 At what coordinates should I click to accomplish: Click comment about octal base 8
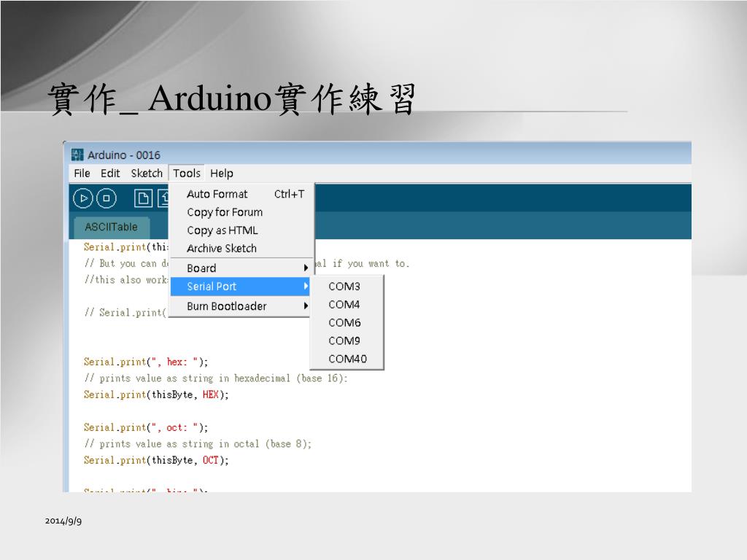(x=198, y=444)
